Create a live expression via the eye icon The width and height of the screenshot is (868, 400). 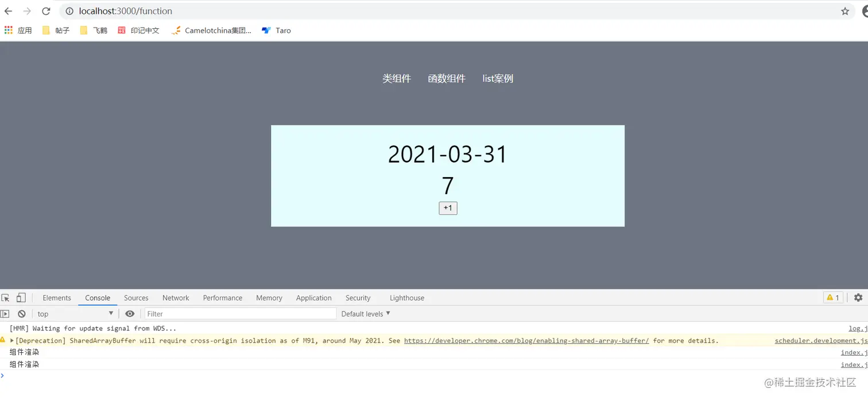tap(130, 314)
